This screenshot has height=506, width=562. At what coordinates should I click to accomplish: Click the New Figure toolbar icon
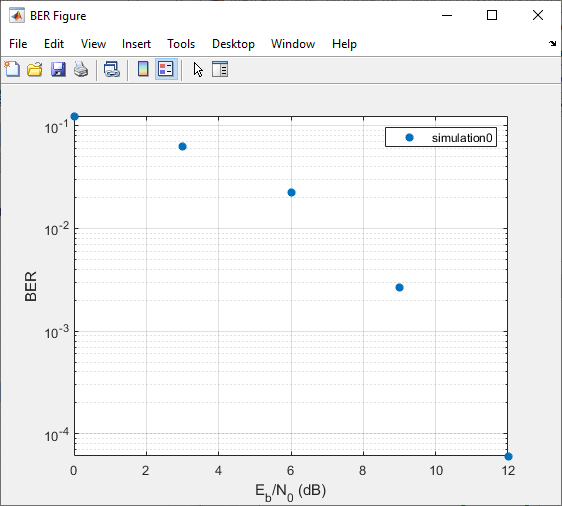pos(12,69)
